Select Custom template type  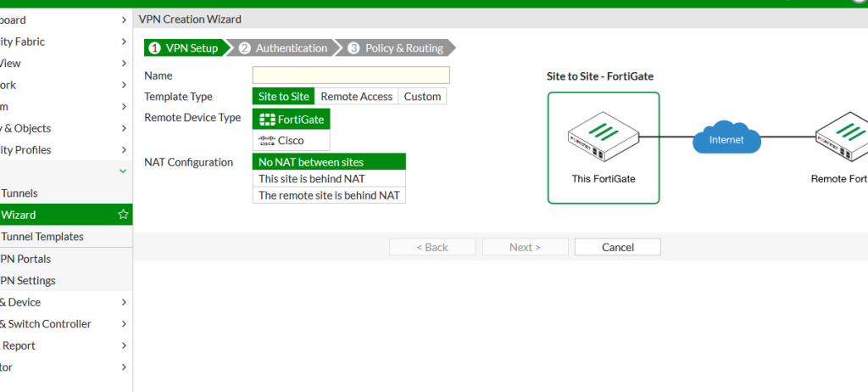tap(422, 97)
